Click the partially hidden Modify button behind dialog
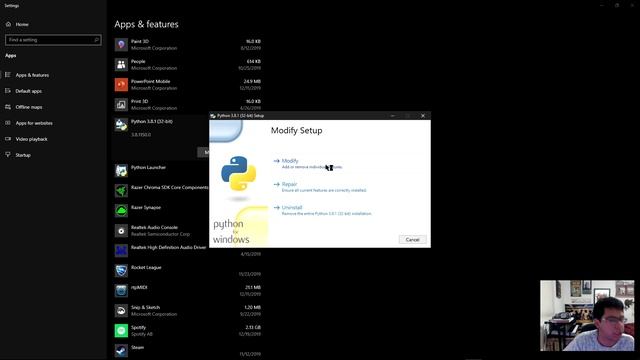The image size is (640, 360). (203, 152)
